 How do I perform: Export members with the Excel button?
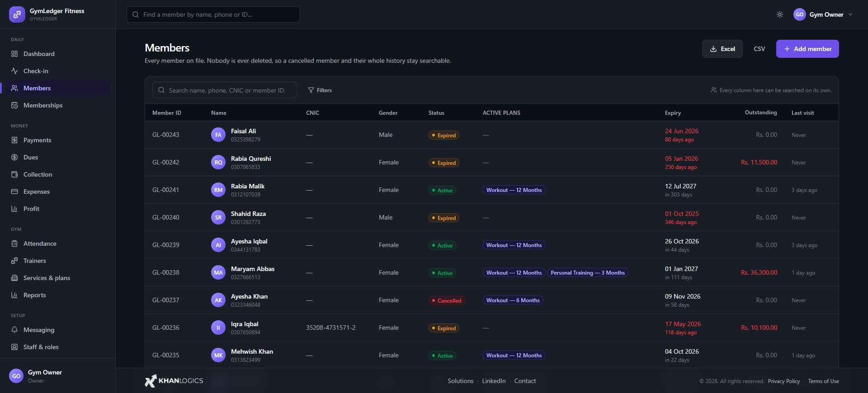click(x=722, y=49)
